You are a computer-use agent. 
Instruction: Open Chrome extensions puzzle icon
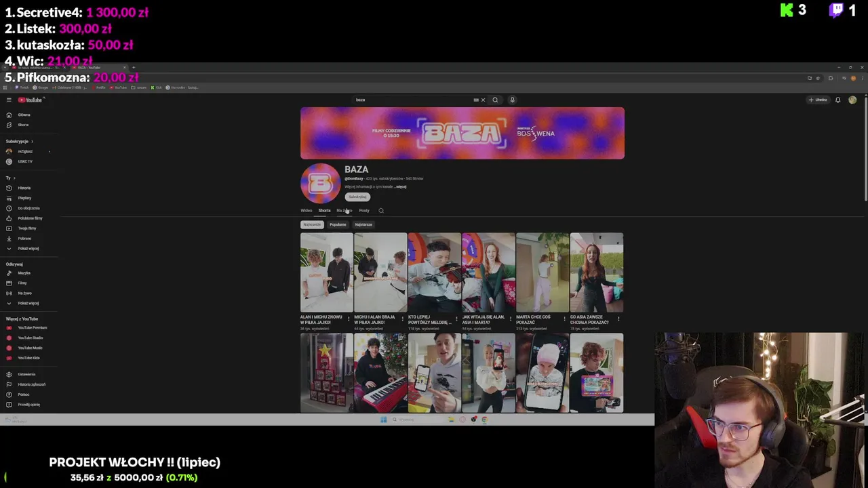tap(831, 78)
